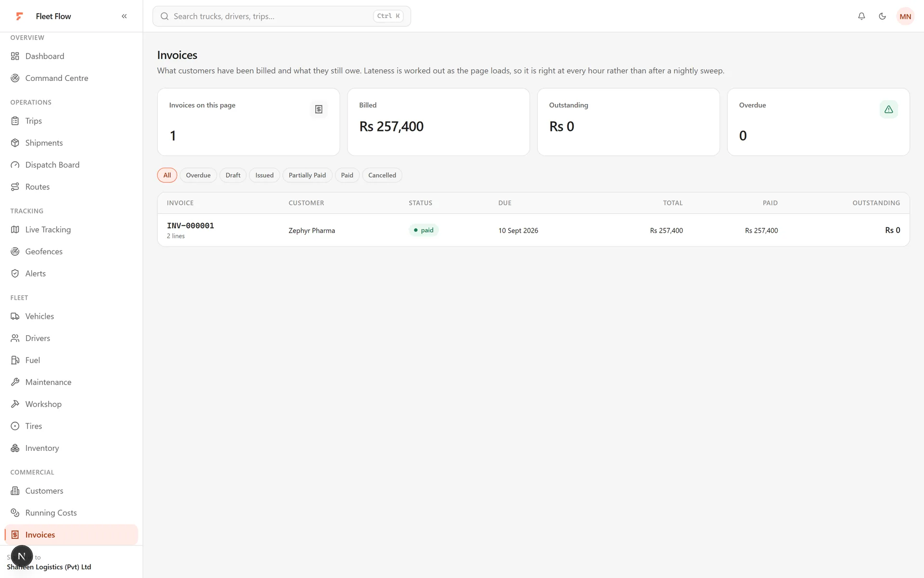Open the notifications bell
Viewport: 924px width, 578px height.
tap(861, 16)
